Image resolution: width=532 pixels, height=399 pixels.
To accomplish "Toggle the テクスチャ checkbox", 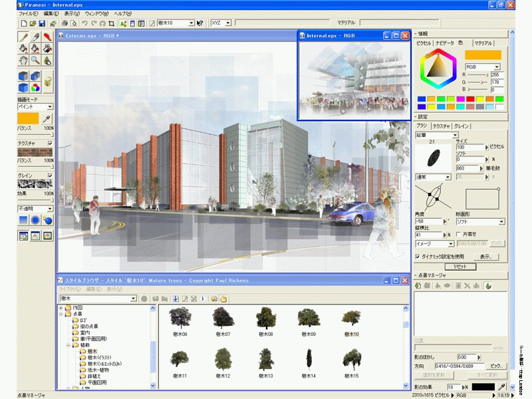I will (x=50, y=143).
